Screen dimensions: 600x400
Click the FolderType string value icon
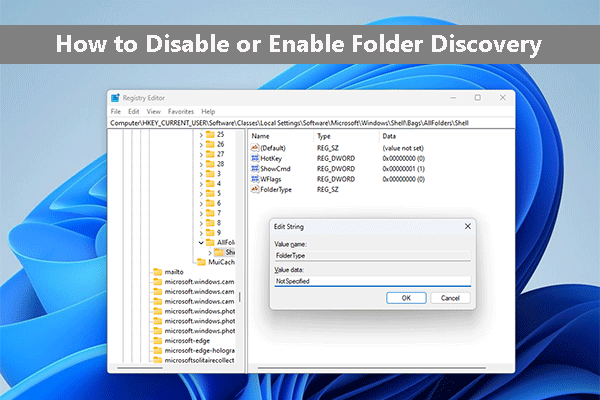tap(255, 189)
